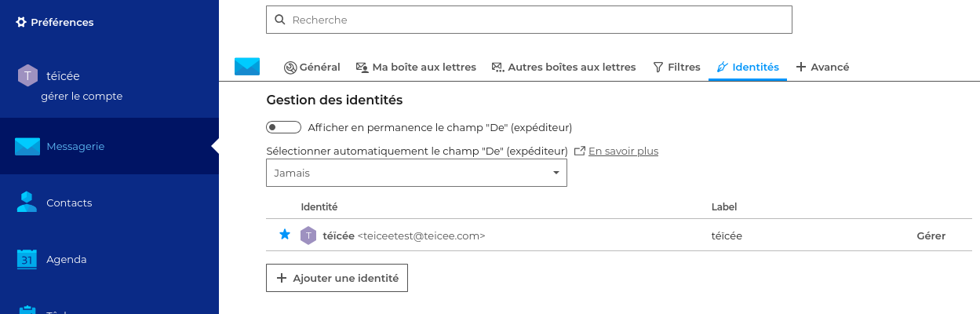Click the Recherche search field
The width and height of the screenshot is (980, 314).
coord(529,20)
